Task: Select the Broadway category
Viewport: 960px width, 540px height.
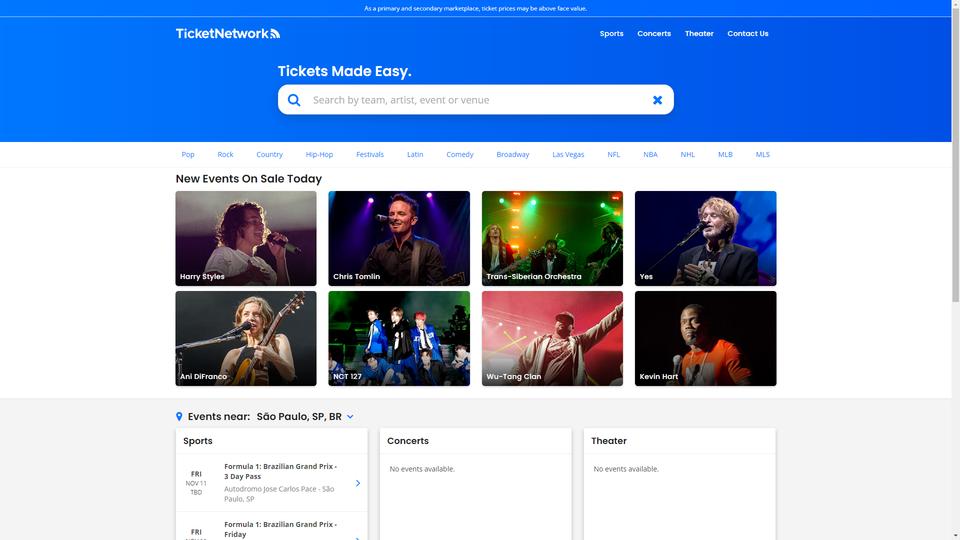Action: (x=512, y=154)
